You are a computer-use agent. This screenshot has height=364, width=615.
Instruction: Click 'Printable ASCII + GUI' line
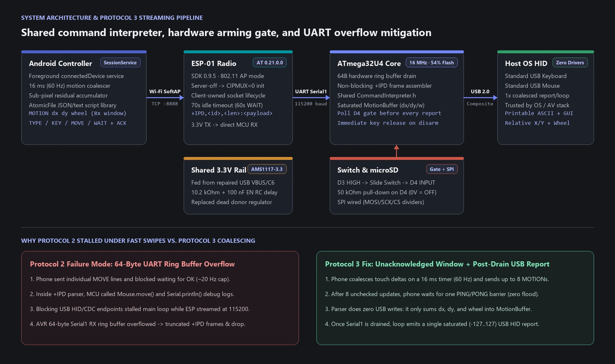(x=539, y=113)
